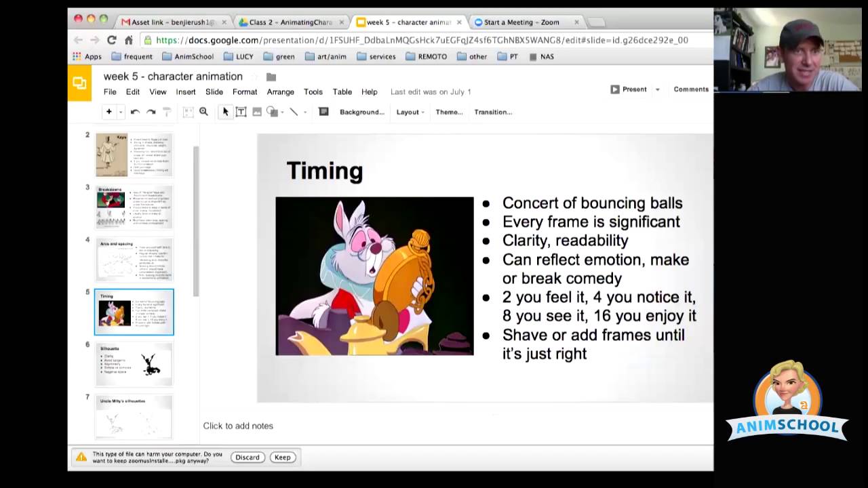
Task: Open the View menu
Action: [158, 91]
